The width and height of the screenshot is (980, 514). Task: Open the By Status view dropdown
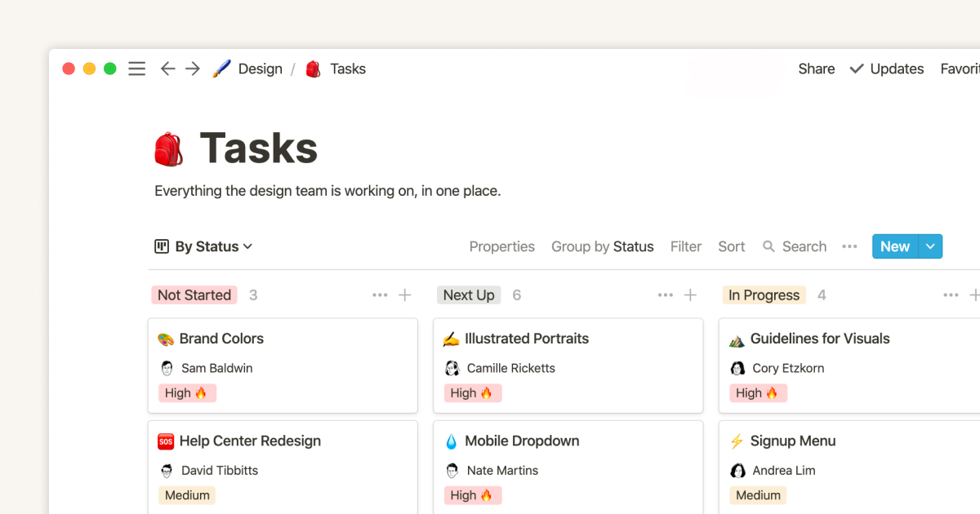[x=203, y=246]
